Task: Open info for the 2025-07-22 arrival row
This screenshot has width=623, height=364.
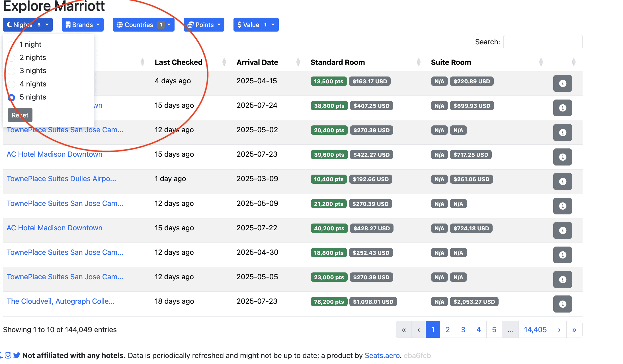Action: click(562, 230)
